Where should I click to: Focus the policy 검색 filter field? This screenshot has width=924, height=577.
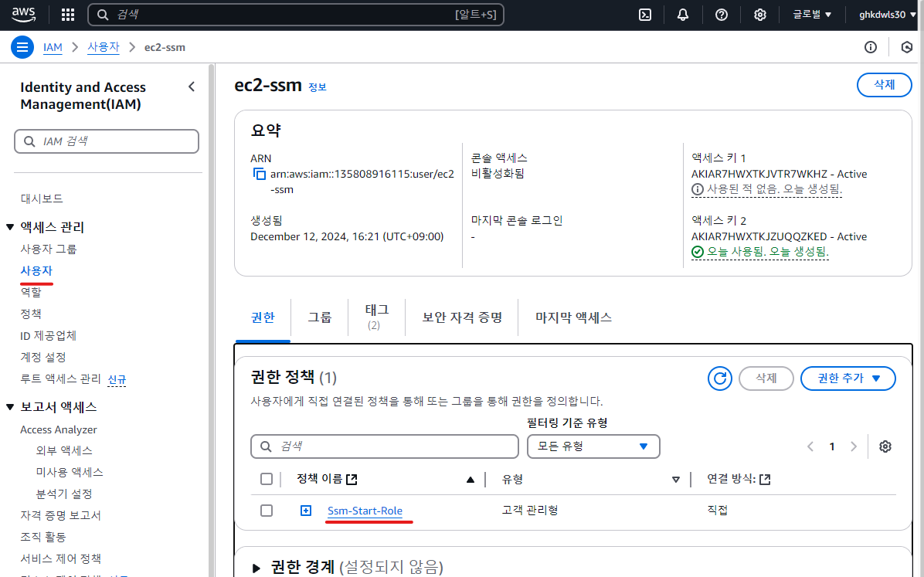tap(384, 446)
